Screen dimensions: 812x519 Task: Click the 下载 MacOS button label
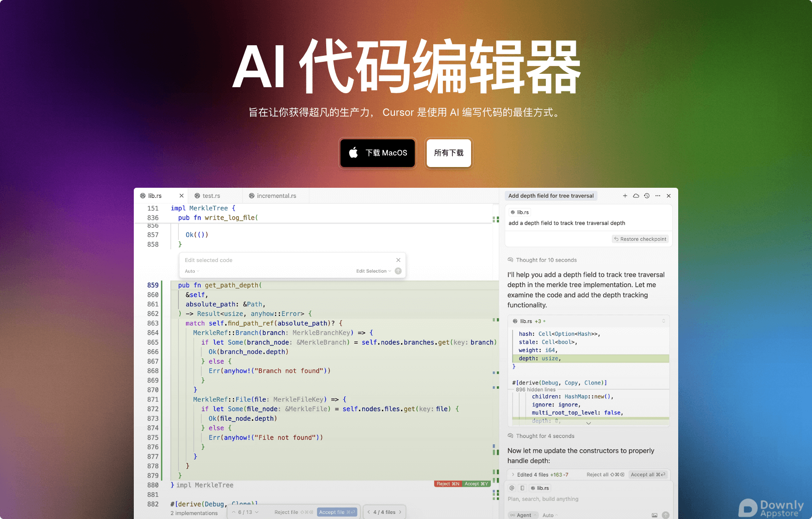387,153
